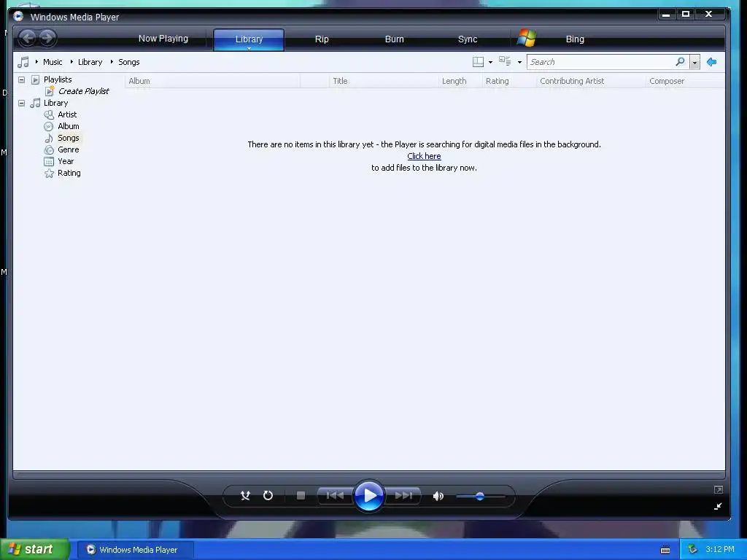Select Album in the library tree
The width and height of the screenshot is (747, 560).
(68, 126)
